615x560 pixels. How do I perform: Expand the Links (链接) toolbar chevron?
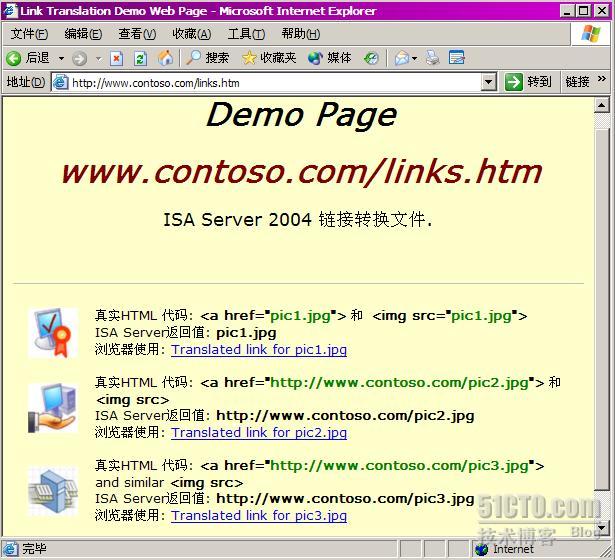pos(602,79)
